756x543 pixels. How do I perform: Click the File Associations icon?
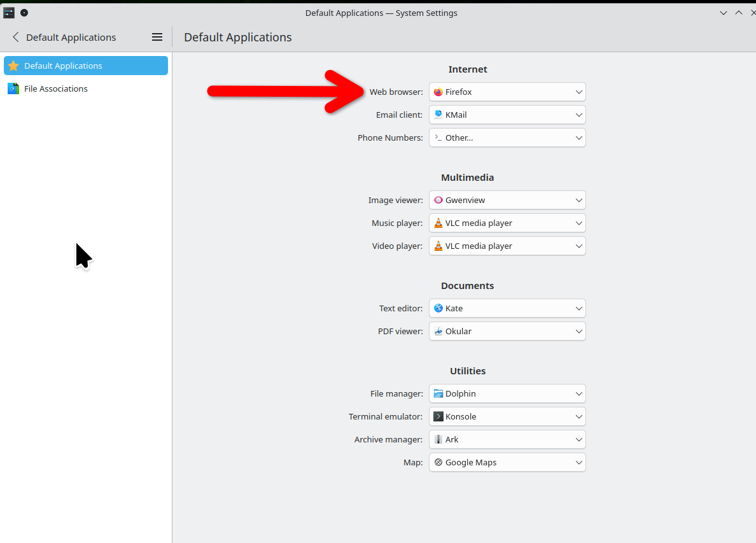pos(13,88)
